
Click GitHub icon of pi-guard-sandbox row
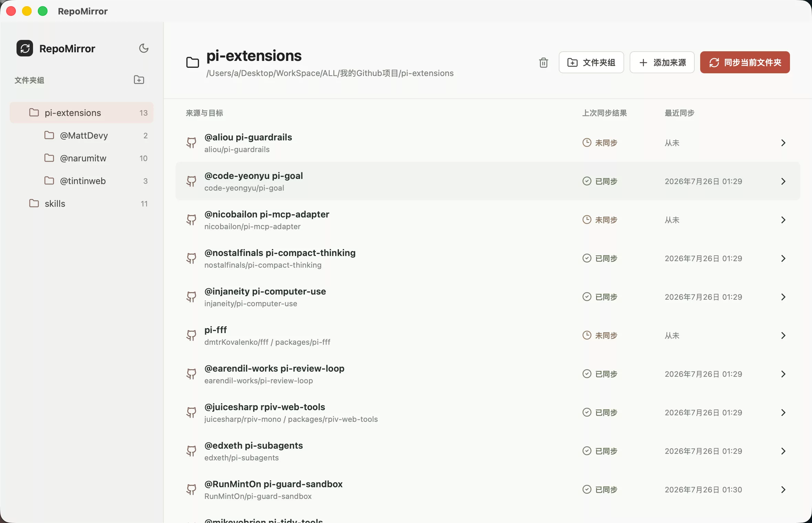[x=191, y=489]
